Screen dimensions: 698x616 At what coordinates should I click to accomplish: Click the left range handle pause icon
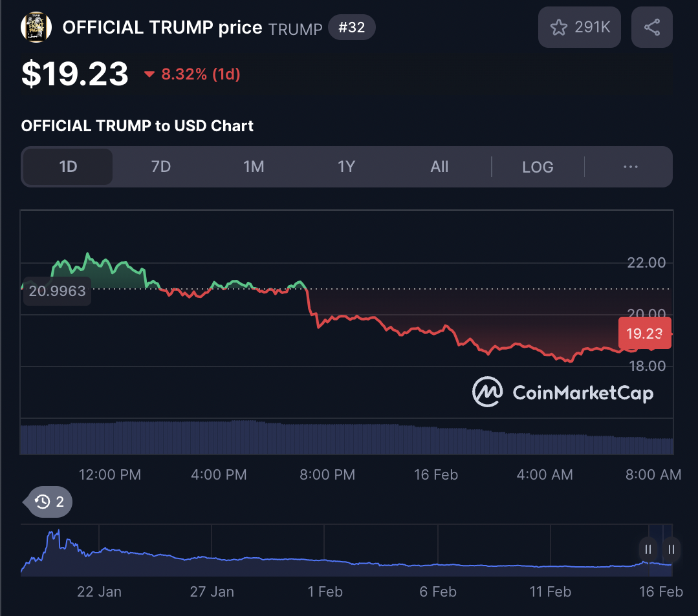click(648, 549)
